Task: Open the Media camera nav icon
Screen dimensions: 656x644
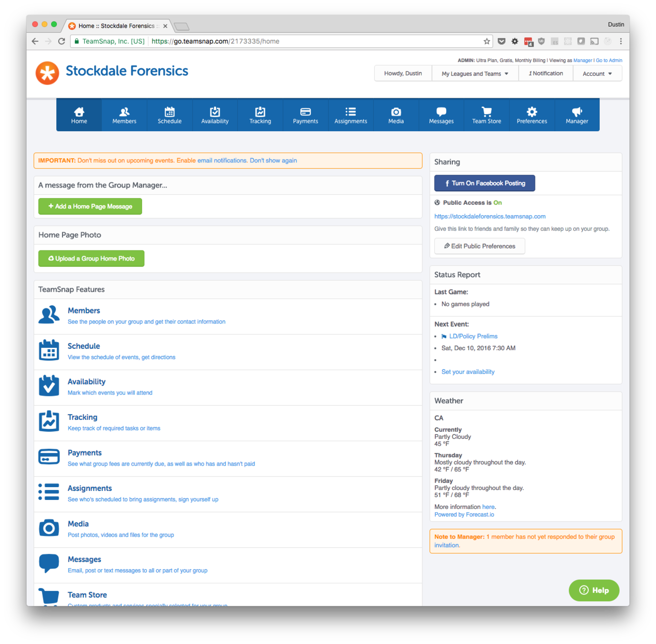Action: pos(396,115)
